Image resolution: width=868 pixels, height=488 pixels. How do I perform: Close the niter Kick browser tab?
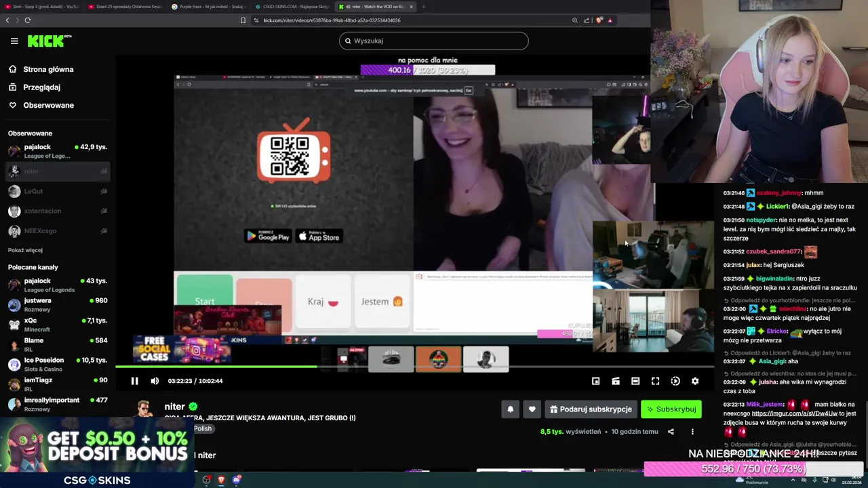pos(411,7)
